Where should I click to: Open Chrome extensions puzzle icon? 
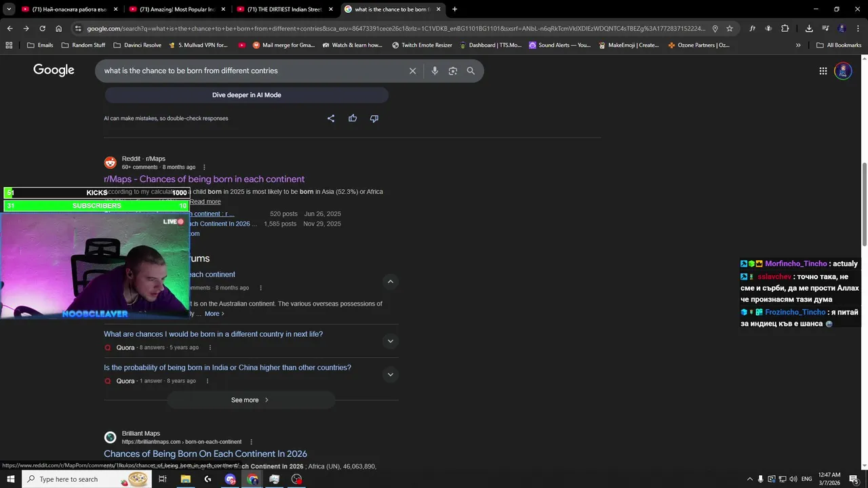click(x=785, y=28)
